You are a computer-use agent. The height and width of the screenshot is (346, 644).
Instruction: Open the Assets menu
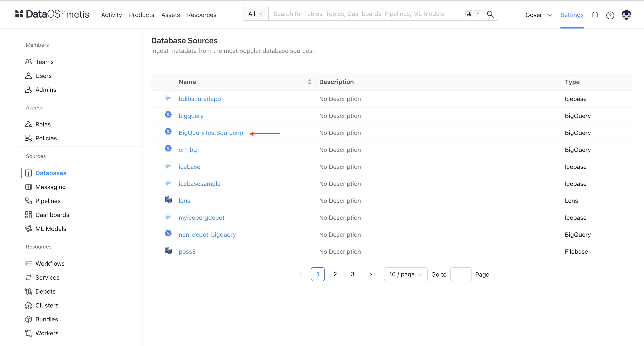click(171, 15)
